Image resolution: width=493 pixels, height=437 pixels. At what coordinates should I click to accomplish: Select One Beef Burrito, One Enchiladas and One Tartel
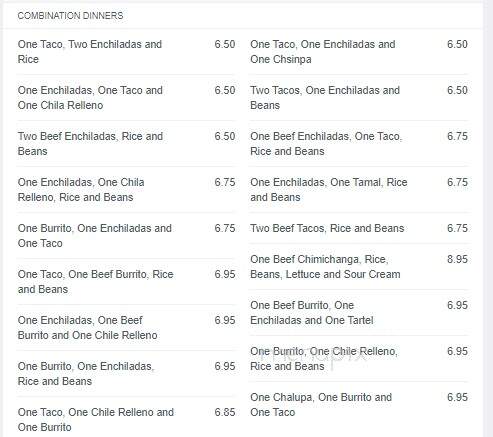[359, 313]
